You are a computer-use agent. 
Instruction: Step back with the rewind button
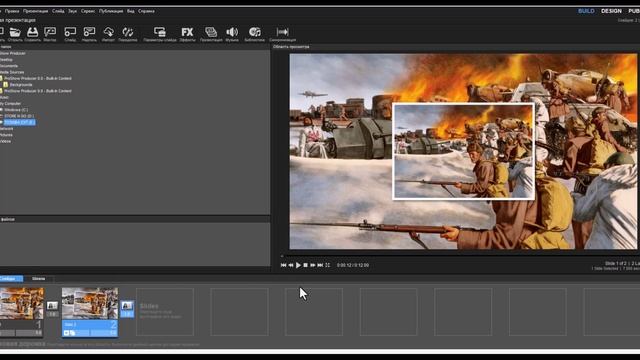pos(291,265)
